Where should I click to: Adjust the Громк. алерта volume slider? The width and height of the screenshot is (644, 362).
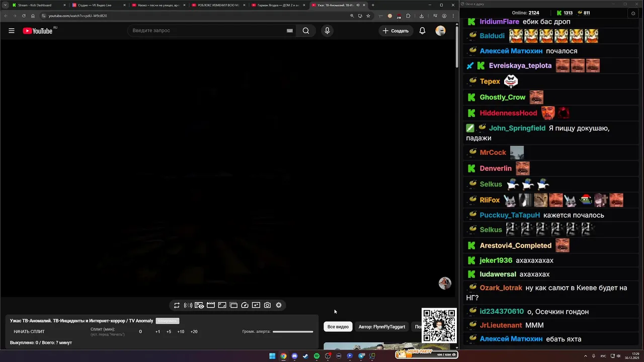pyautogui.click(x=293, y=332)
